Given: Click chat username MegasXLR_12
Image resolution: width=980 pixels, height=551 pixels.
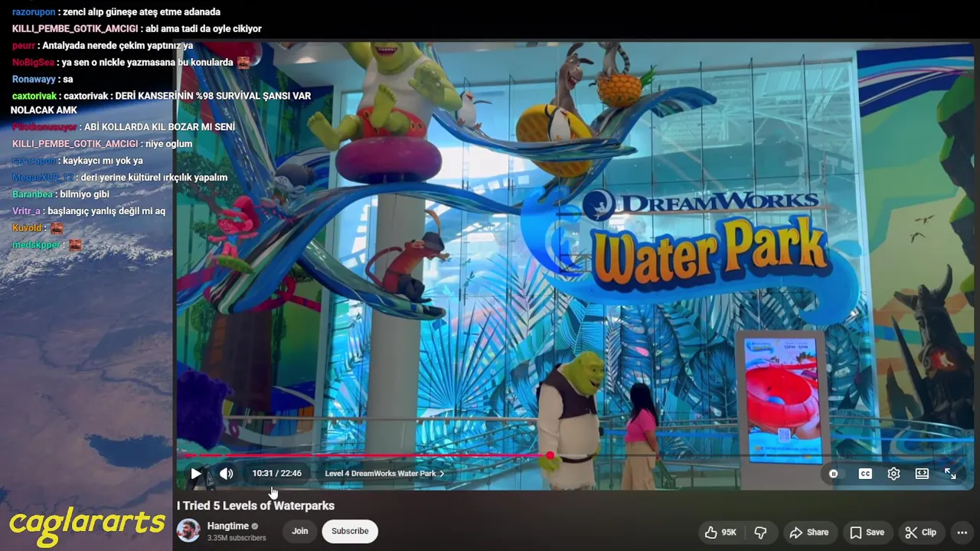Looking at the screenshot, I should point(43,178).
